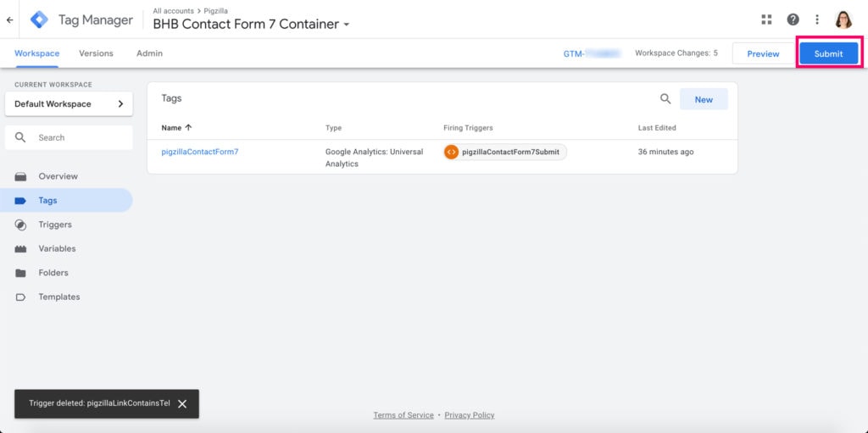
Task: Click the pigzillaContactForm7Submit trigger chip
Action: point(505,152)
